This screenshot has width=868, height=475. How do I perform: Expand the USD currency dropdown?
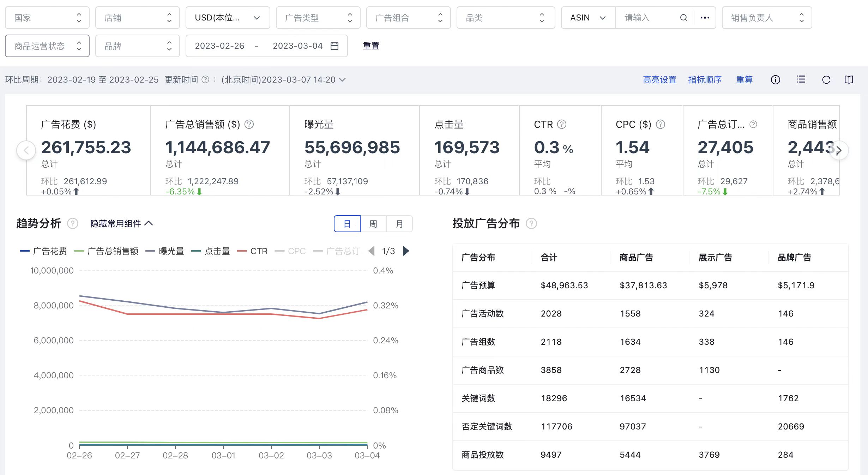(228, 18)
